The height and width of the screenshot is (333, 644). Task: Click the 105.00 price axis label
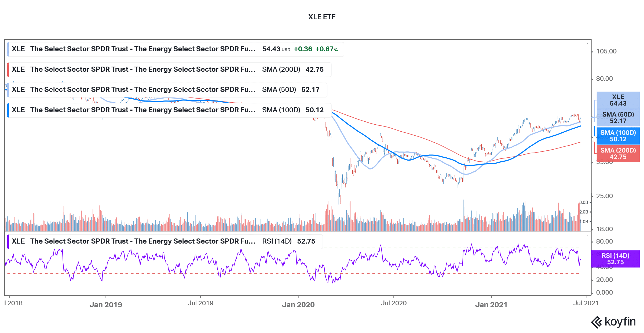(x=606, y=51)
